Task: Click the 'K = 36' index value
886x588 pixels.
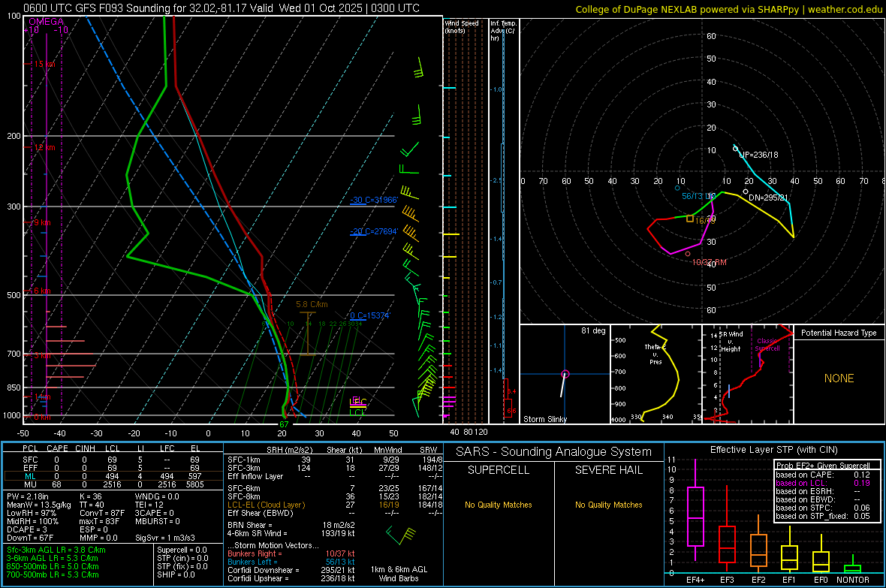Action: (91, 496)
